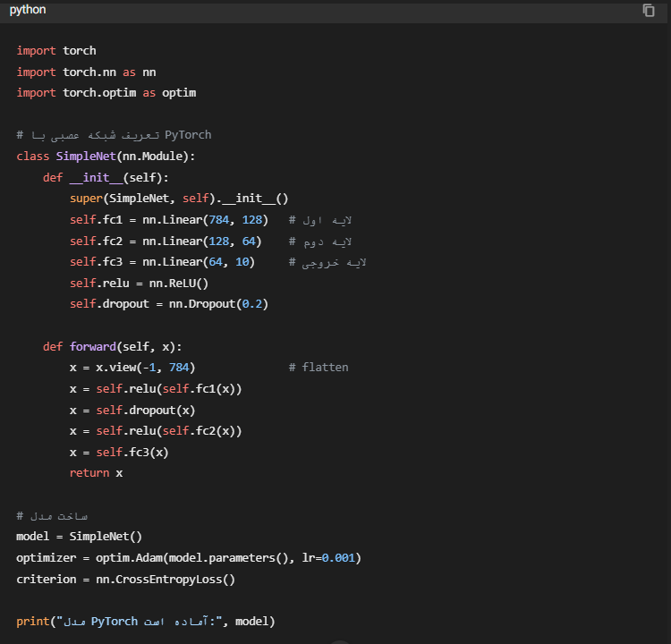Click 'x = self.relu(self.fc2(x))' line
This screenshot has width=671, height=644.
[x=156, y=431]
